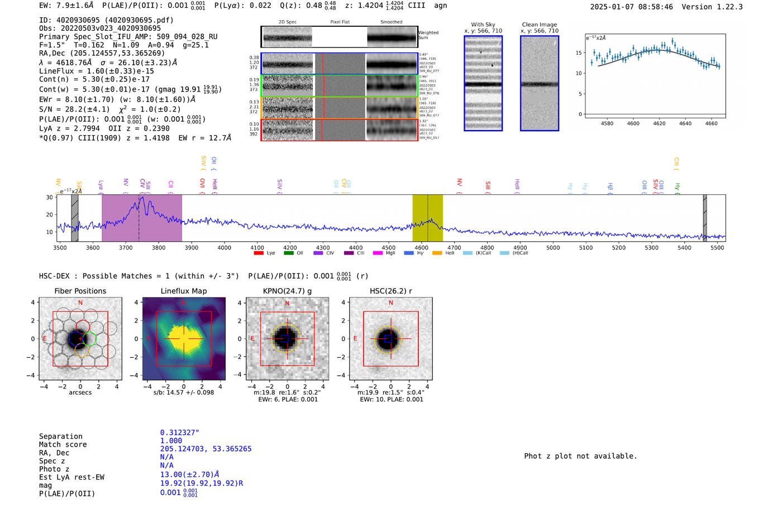Click the yellow highlighted region near 4620Å
The image size is (782, 532).
pos(427,218)
